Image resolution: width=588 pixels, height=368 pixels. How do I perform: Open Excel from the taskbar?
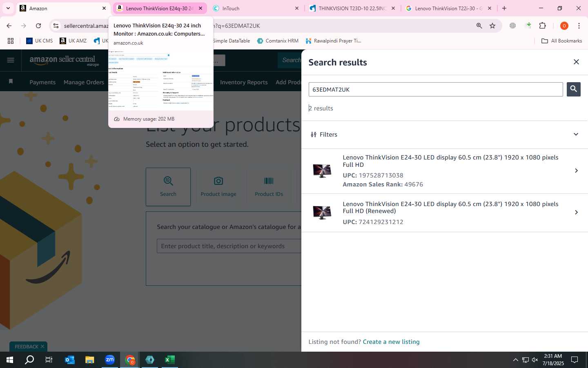tap(170, 360)
